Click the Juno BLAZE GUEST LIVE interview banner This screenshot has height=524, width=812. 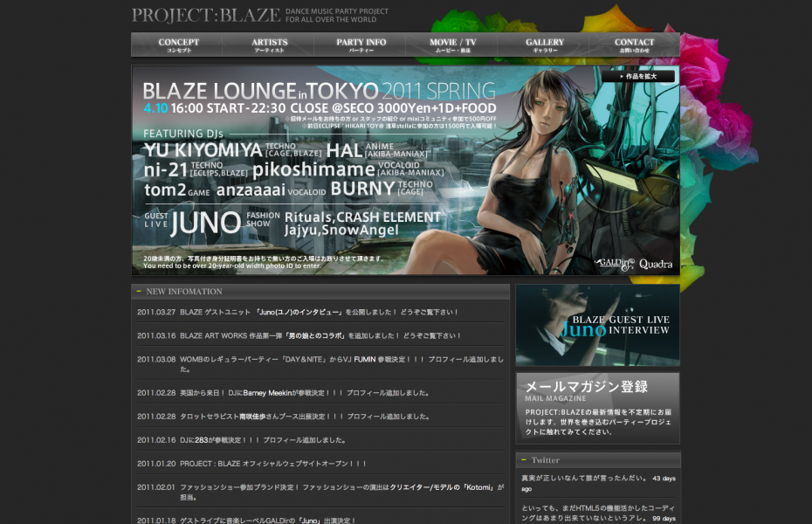[x=597, y=325]
